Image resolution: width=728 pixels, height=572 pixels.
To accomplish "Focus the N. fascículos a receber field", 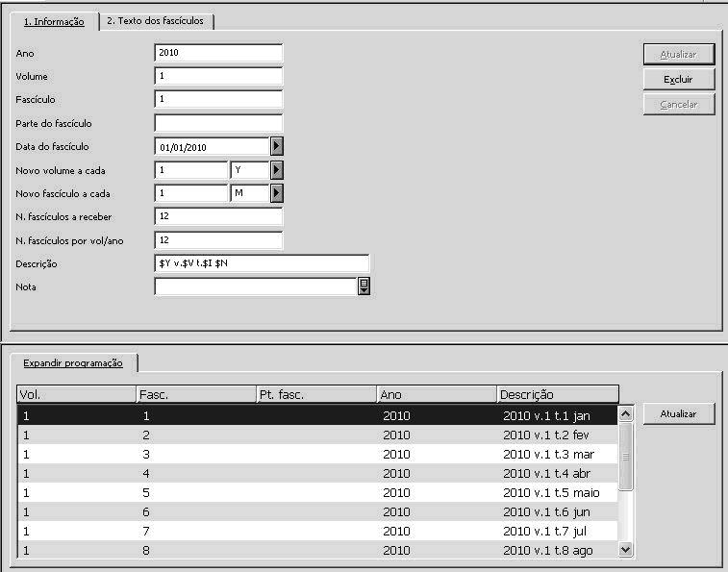I will [x=218, y=217].
